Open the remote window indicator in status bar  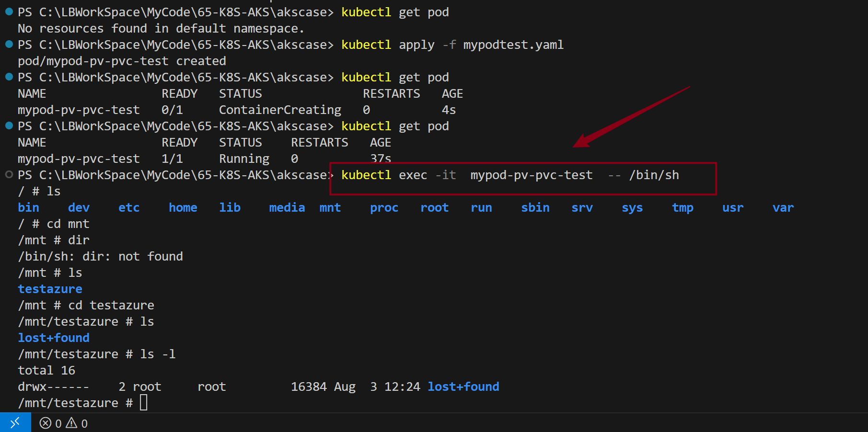pyautogui.click(x=15, y=422)
